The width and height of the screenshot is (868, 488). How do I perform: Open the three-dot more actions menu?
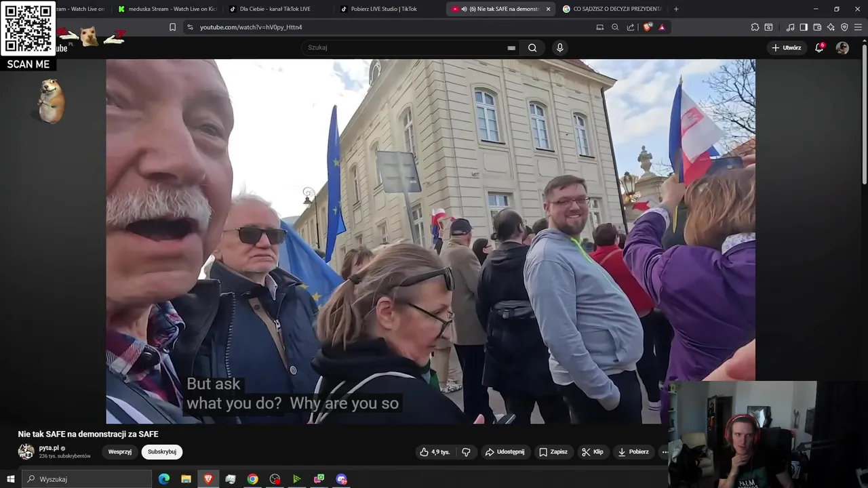pos(665,452)
